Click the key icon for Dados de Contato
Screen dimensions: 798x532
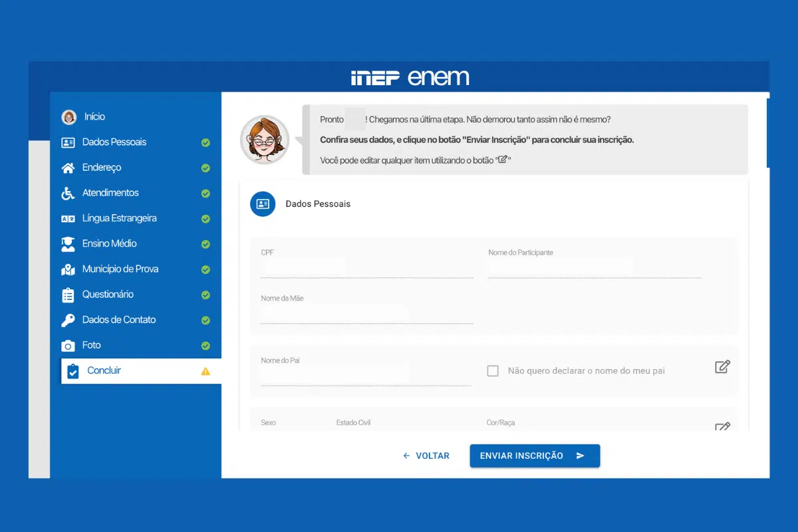(x=68, y=320)
